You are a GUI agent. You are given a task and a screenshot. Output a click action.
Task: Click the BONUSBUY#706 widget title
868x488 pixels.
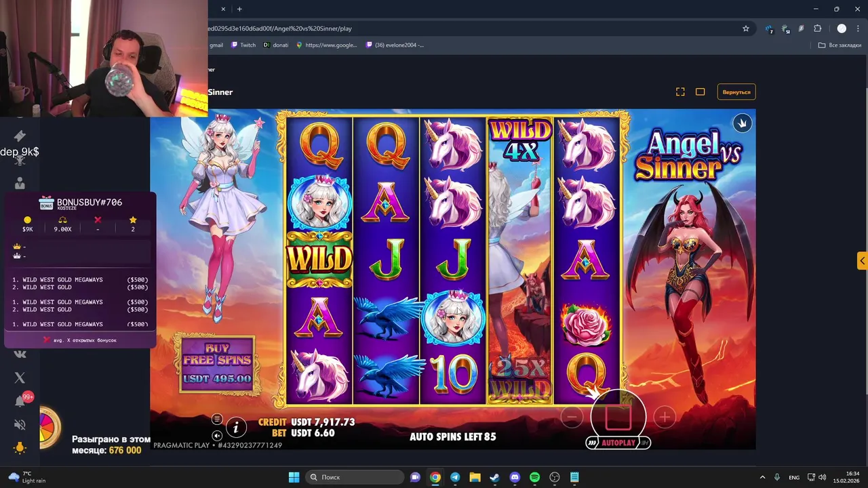click(90, 202)
